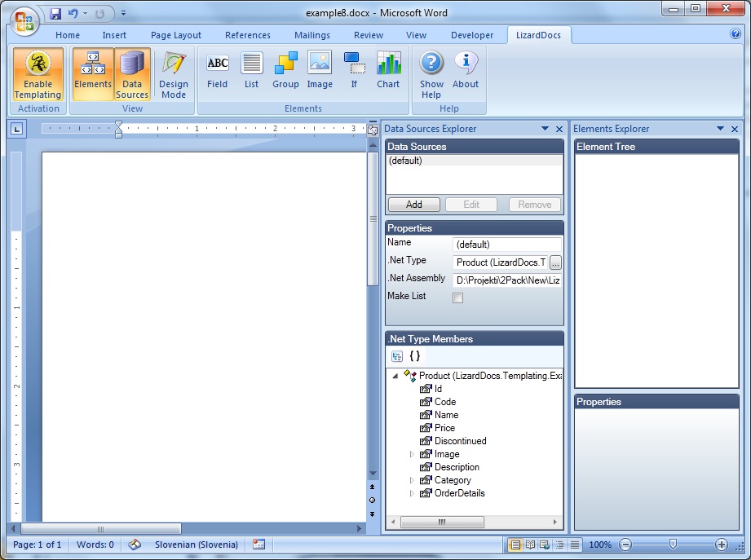Image resolution: width=751 pixels, height=560 pixels.
Task: Close the Data Sources Explorer pane
Action: (x=559, y=129)
